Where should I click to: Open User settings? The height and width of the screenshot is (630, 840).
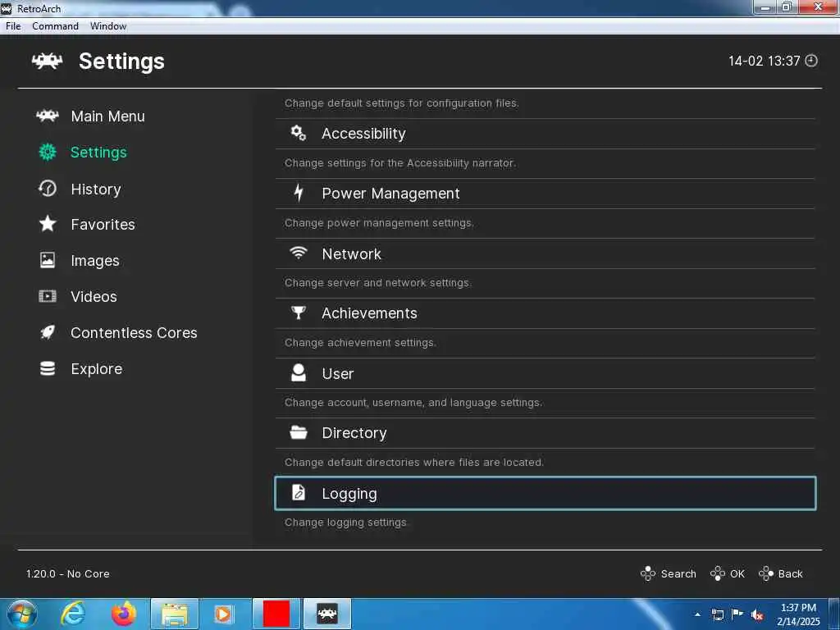tap(546, 373)
